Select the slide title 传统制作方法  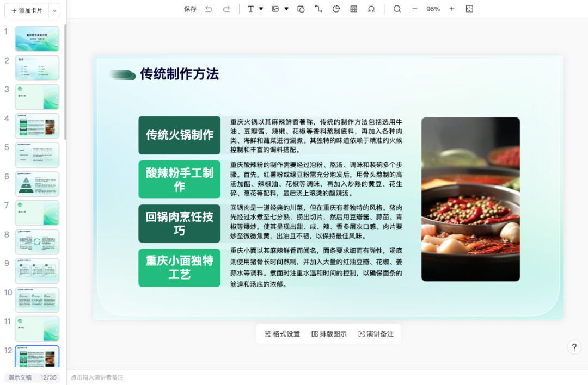pos(180,74)
